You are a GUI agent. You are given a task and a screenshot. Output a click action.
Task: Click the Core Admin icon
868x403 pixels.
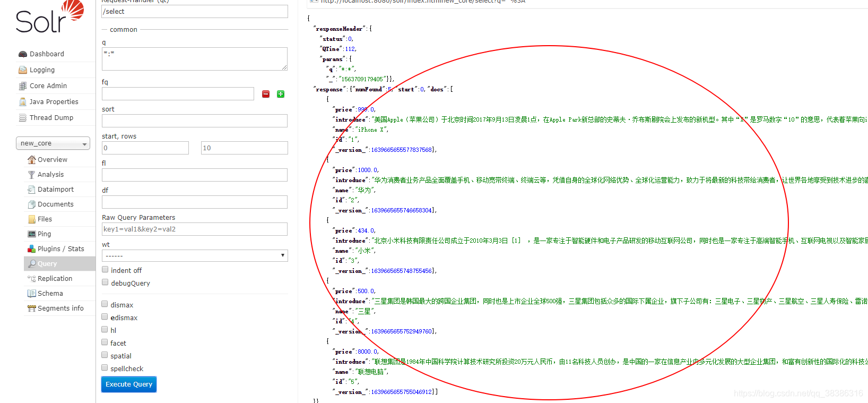click(x=23, y=86)
